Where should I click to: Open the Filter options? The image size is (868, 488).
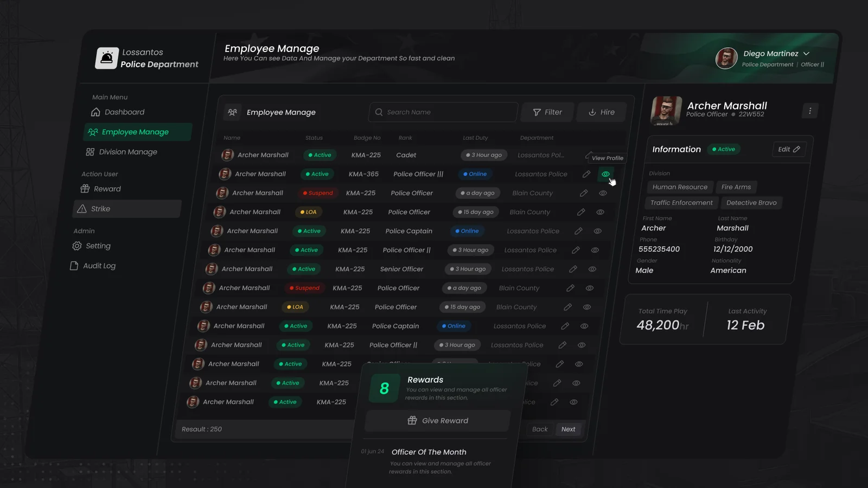tap(547, 112)
